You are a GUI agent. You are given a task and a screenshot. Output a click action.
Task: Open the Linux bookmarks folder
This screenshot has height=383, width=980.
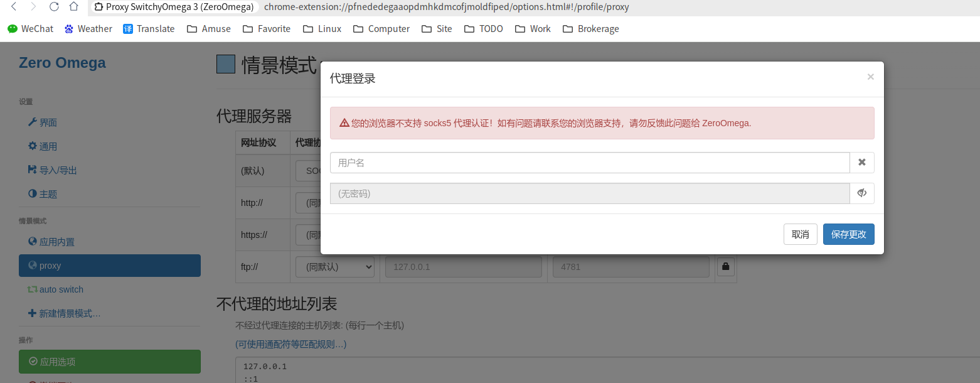[x=322, y=29]
